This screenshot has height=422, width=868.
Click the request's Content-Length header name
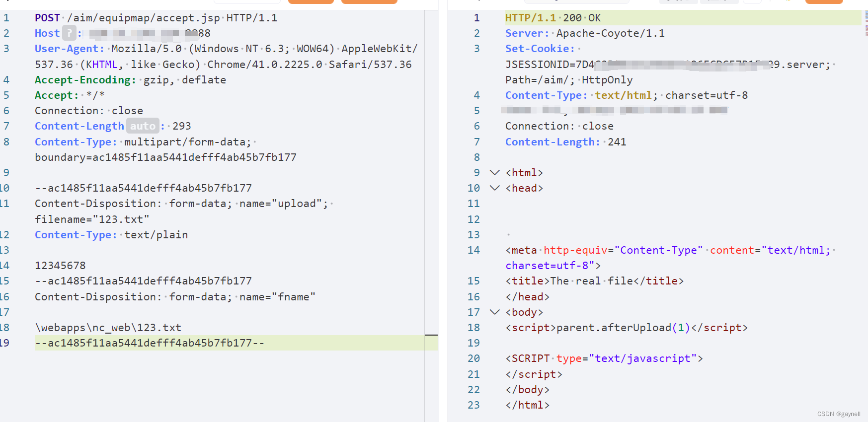pyautogui.click(x=79, y=126)
